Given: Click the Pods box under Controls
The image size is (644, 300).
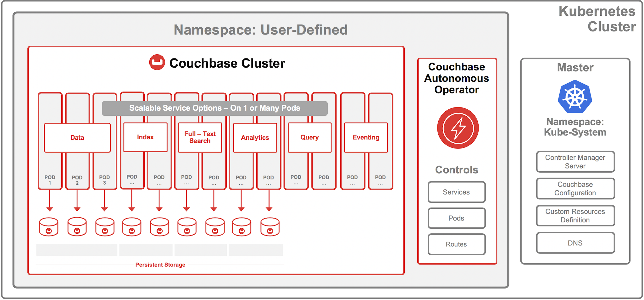Looking at the screenshot, I should (456, 218).
